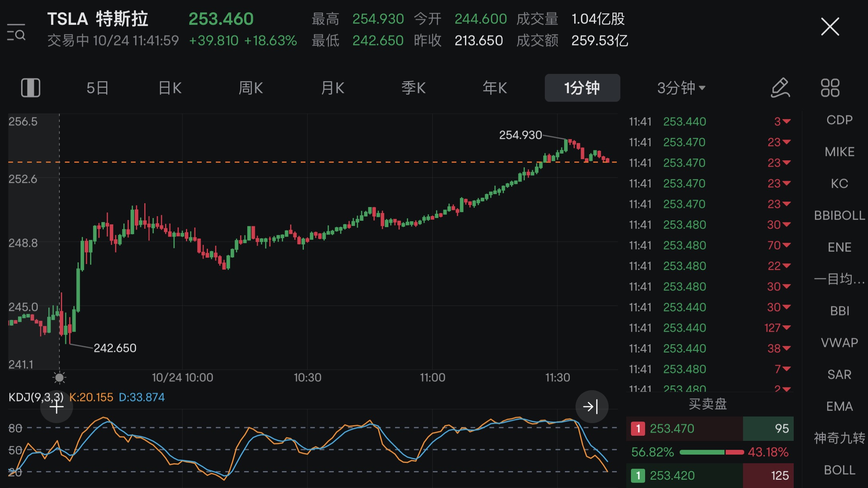Screen dimensions: 868x488
Task: Tap the bid price row 253.420
Action: [x=710, y=475]
